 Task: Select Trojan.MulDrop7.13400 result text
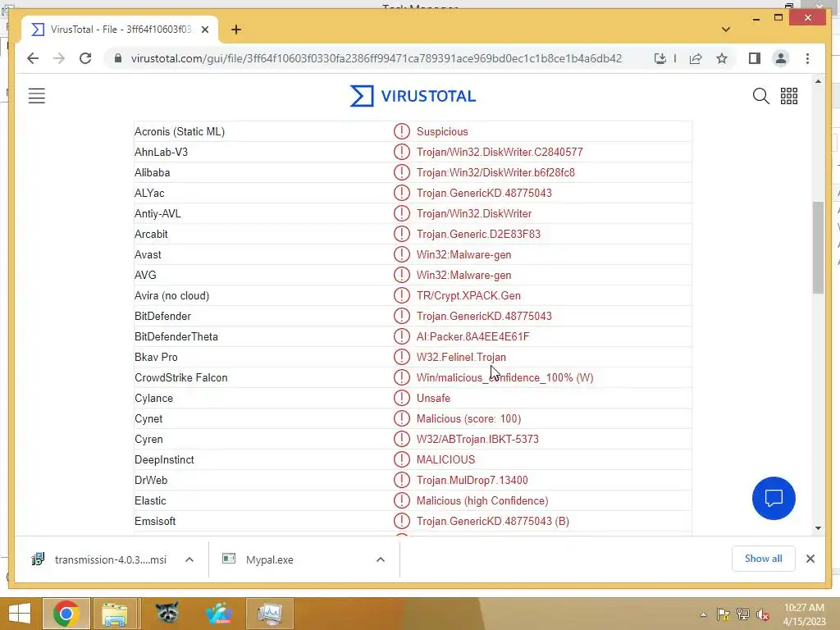(472, 480)
